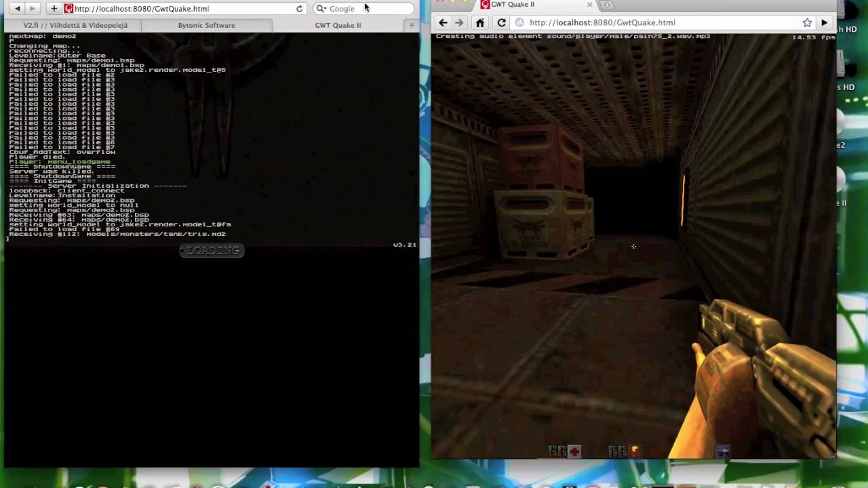
Task: Click the globe site icon in Chrome omnibox
Action: pos(519,22)
